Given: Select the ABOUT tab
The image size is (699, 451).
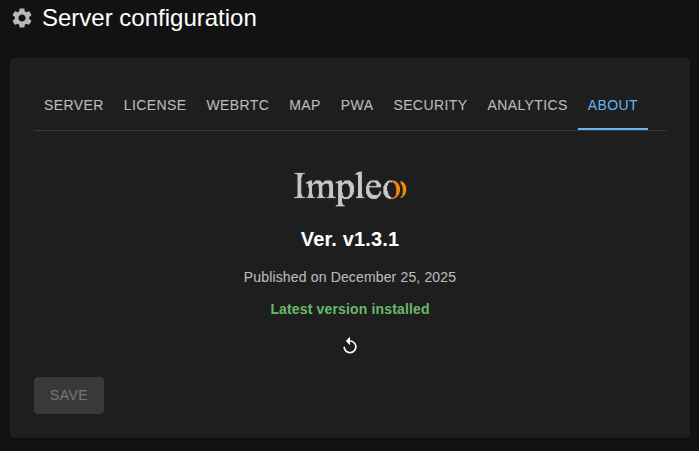Looking at the screenshot, I should click(612, 105).
